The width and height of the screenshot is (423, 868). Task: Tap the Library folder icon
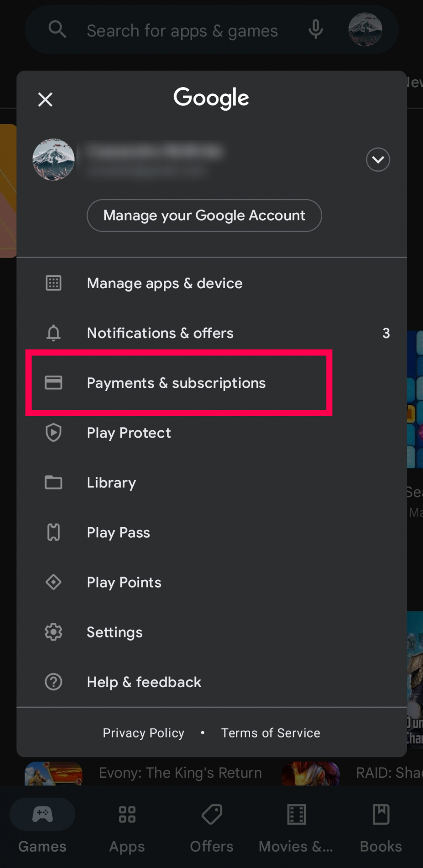pyautogui.click(x=53, y=482)
